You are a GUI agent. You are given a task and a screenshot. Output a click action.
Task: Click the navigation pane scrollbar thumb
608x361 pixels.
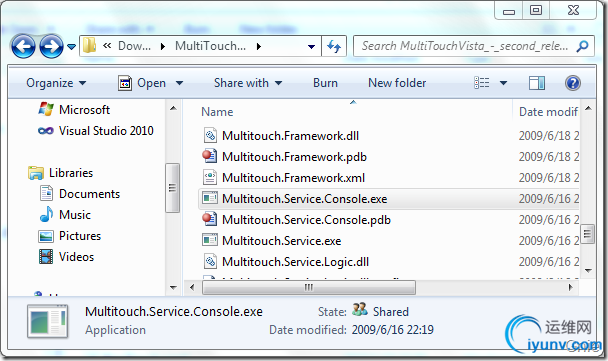click(x=173, y=188)
